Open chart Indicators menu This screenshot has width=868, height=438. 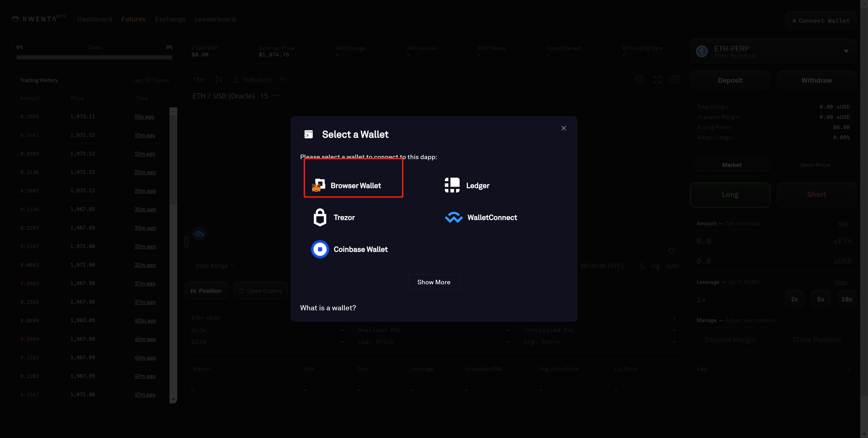252,80
